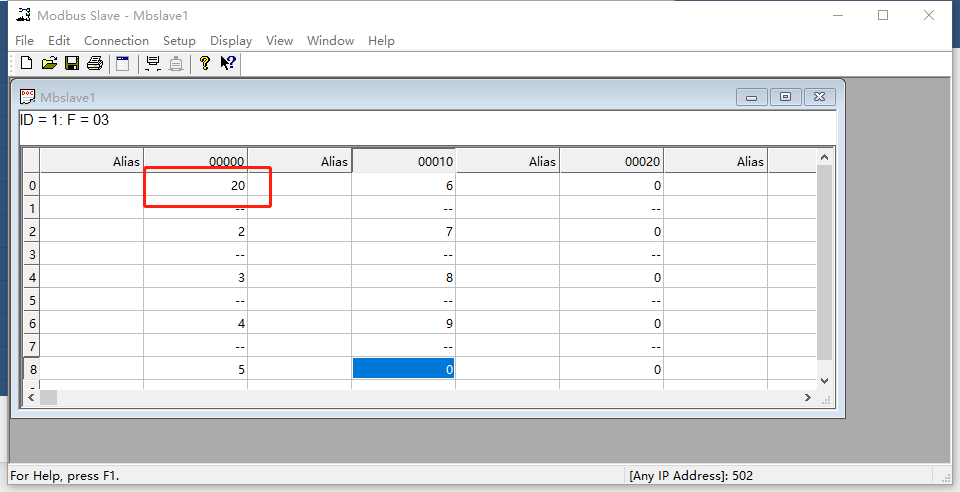The image size is (960, 492).
Task: Open the Setup menu
Action: (x=179, y=40)
